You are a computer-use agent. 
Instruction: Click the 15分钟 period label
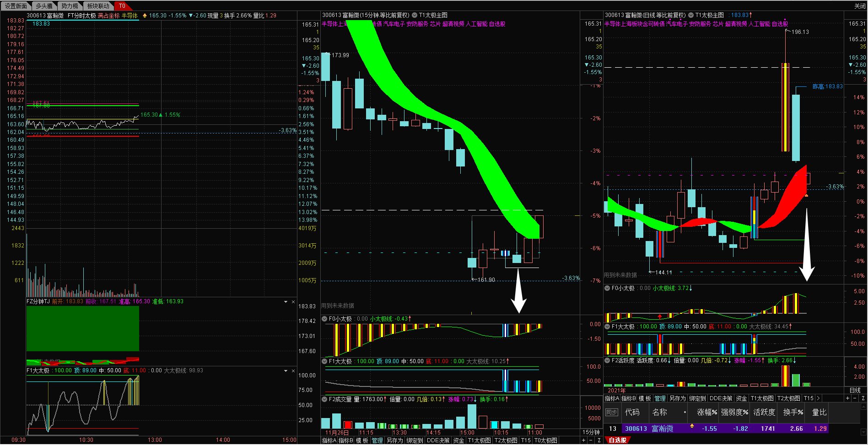(591, 432)
